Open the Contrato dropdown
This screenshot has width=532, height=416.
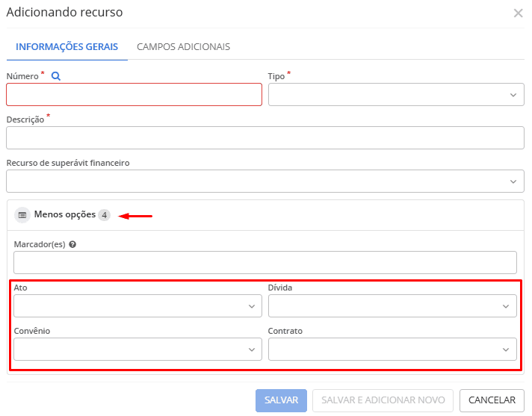[392, 350]
